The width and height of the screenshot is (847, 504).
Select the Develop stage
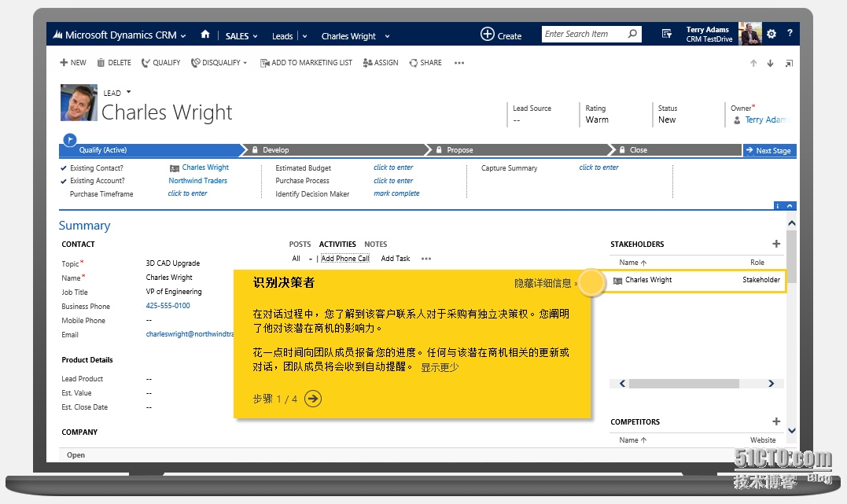[x=334, y=150]
